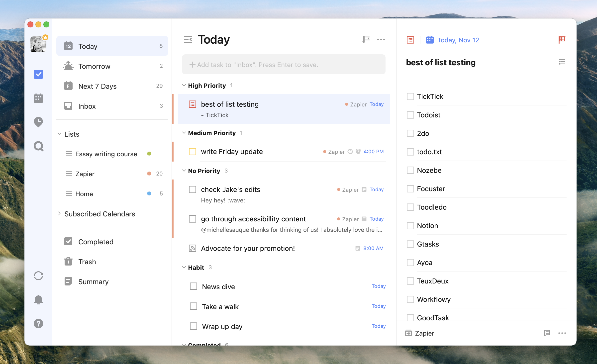Click the Help question mark icon
The image size is (597, 364).
click(38, 324)
